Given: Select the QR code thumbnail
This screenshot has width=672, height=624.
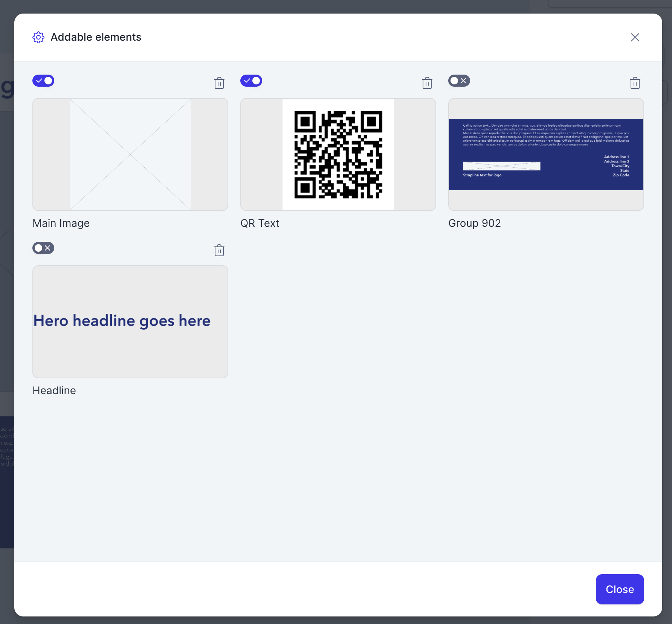Looking at the screenshot, I should 338,154.
